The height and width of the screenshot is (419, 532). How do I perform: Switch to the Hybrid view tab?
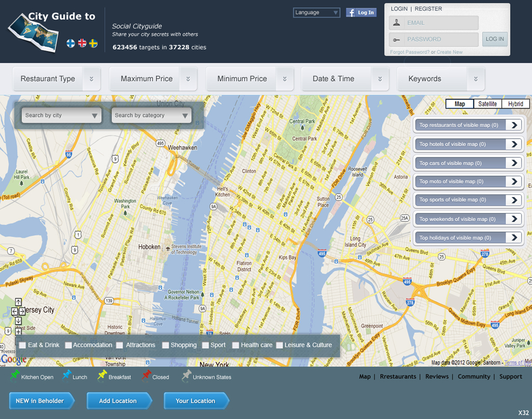pyautogui.click(x=515, y=104)
